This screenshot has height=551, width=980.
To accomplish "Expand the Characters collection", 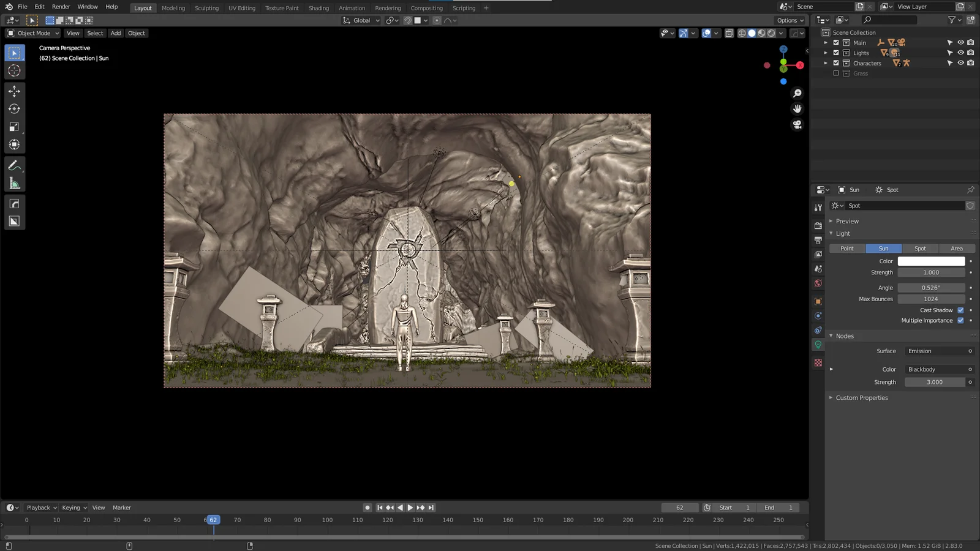I will coord(827,62).
